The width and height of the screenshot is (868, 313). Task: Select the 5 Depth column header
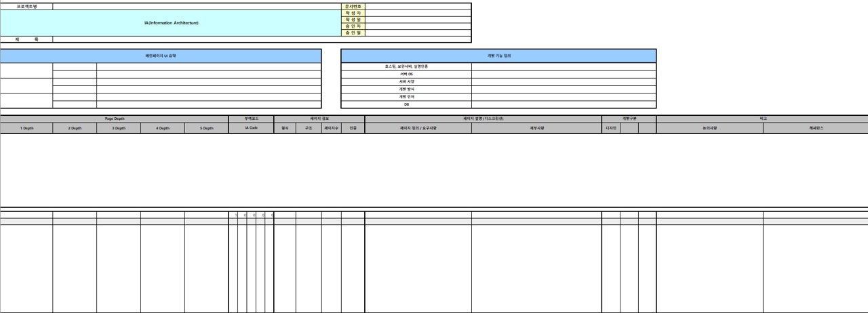point(206,127)
